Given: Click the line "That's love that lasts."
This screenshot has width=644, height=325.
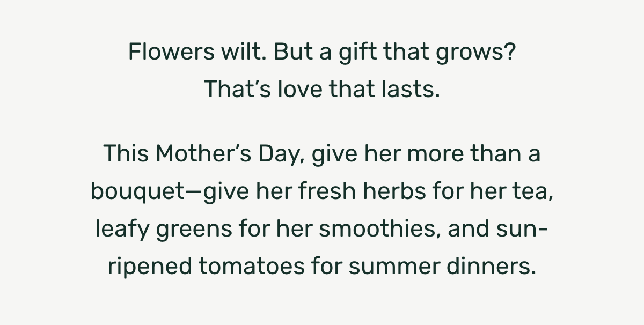Looking at the screenshot, I should (322, 89).
